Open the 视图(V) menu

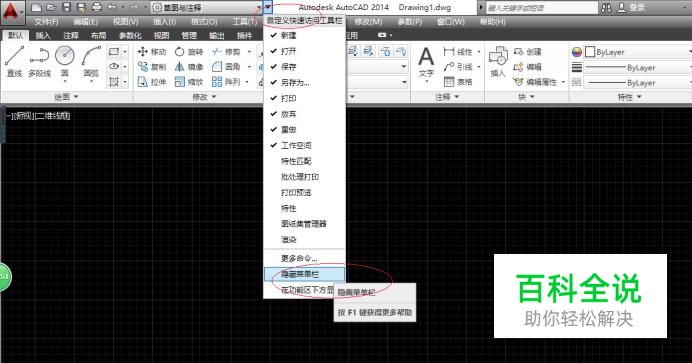(125, 21)
